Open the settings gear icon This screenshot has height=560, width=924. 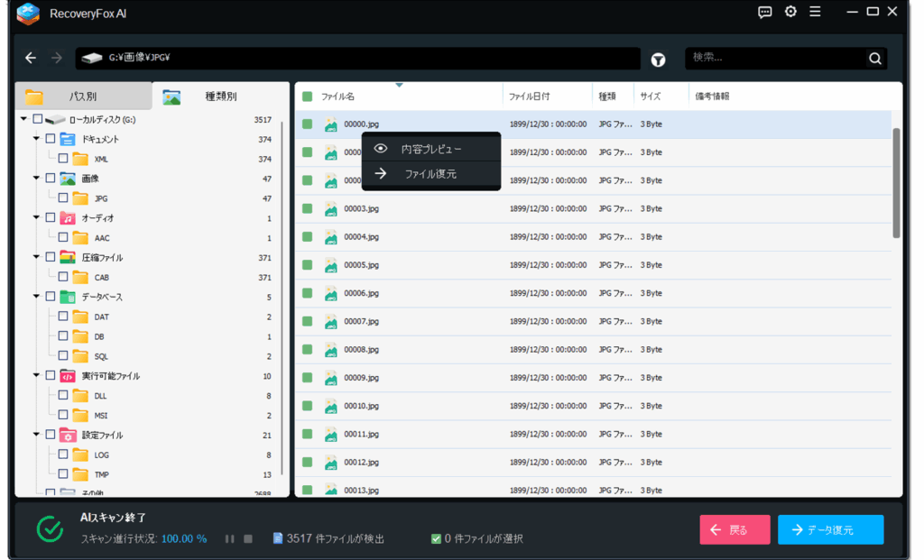click(790, 12)
